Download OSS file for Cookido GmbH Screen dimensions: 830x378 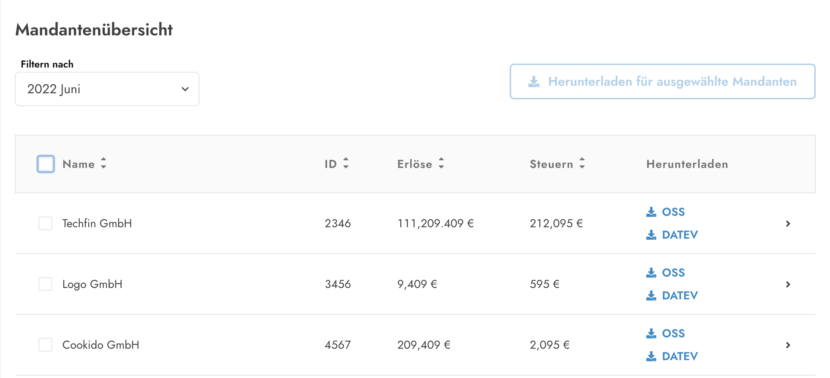665,334
